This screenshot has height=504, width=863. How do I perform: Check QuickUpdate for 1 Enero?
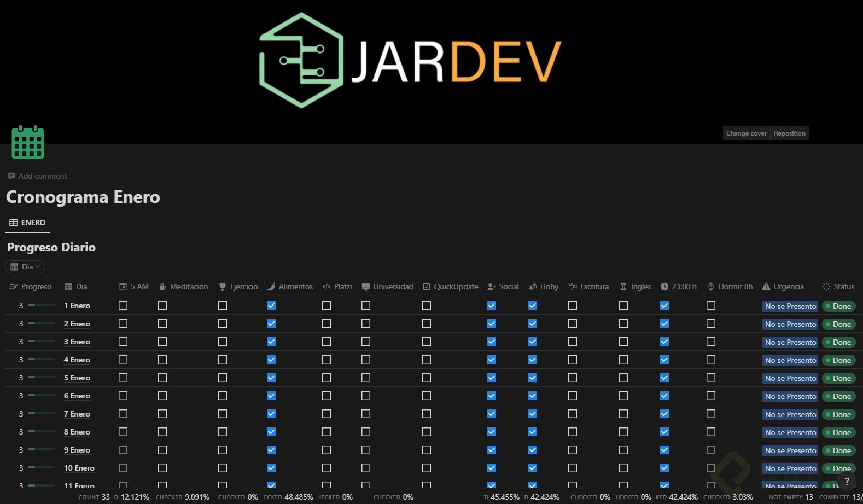427,306
